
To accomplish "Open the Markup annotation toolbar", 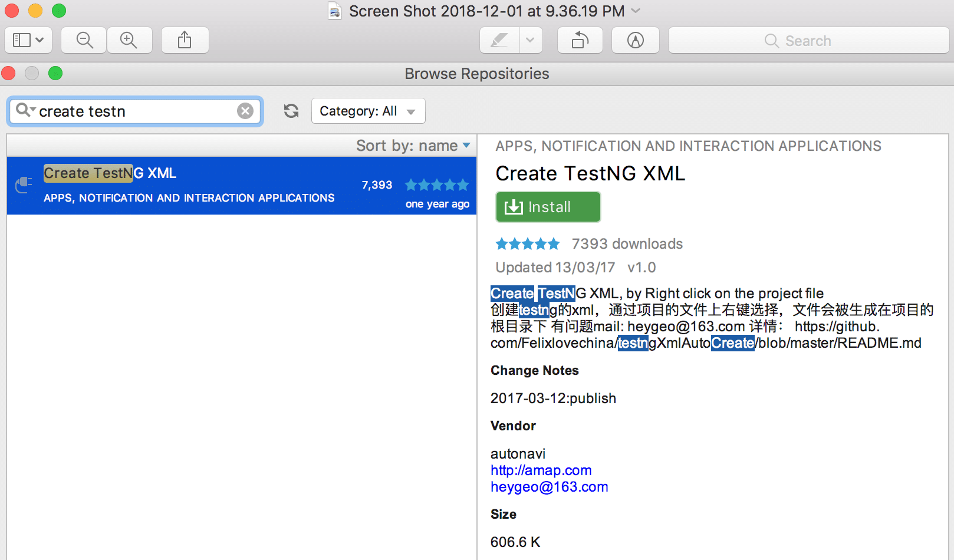I will (635, 40).
